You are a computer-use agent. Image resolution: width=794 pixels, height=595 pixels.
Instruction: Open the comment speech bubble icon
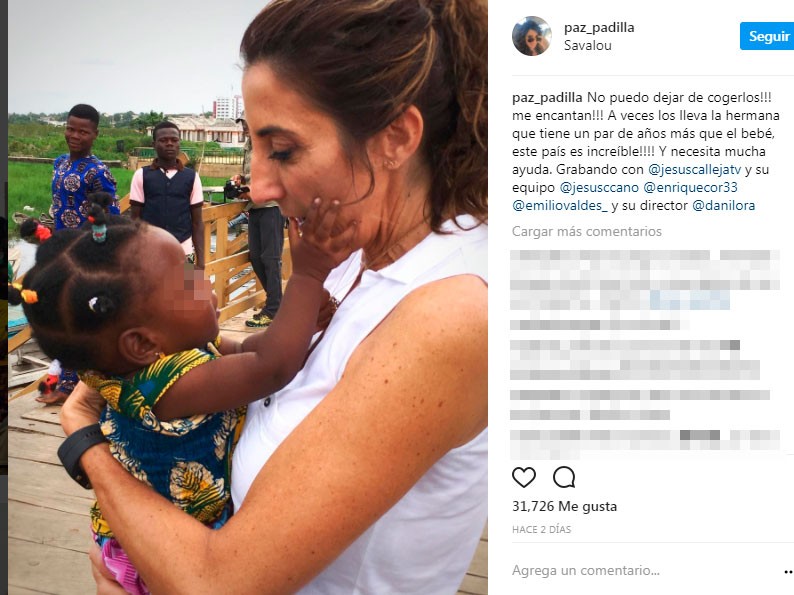click(564, 478)
